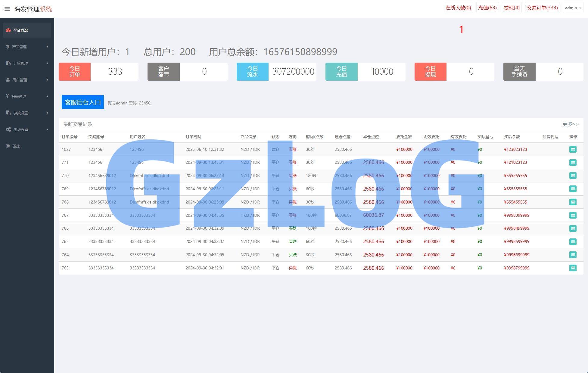
Task: Open action icon for order 770
Action: tap(573, 176)
